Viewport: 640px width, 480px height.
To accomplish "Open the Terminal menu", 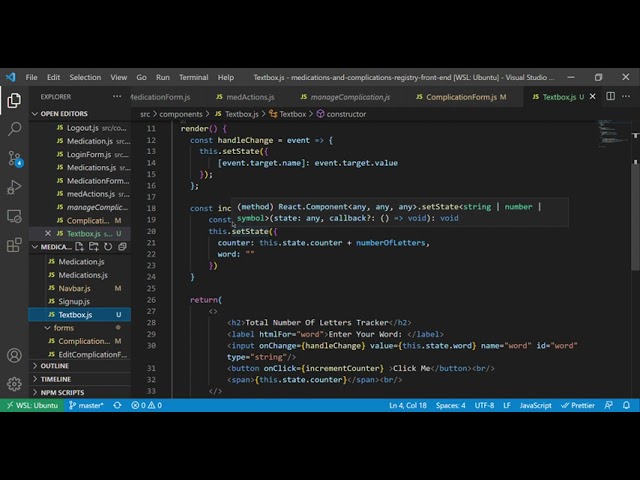I will point(193,77).
